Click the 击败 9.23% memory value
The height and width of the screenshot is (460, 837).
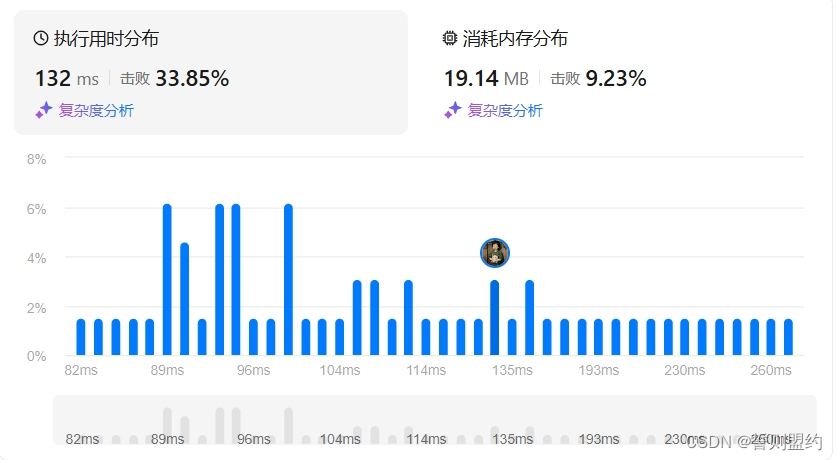point(598,78)
